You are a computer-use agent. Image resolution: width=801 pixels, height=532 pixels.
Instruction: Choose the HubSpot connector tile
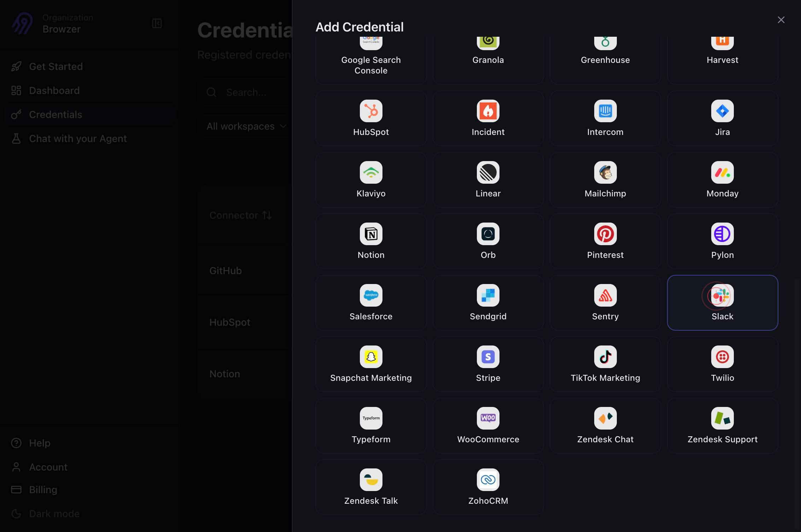[x=371, y=118]
